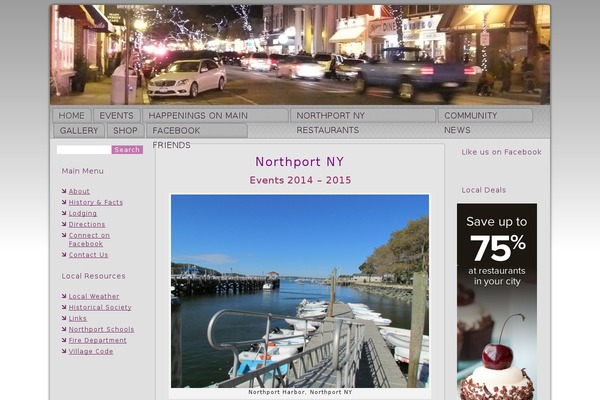Open the Directions link

(87, 224)
